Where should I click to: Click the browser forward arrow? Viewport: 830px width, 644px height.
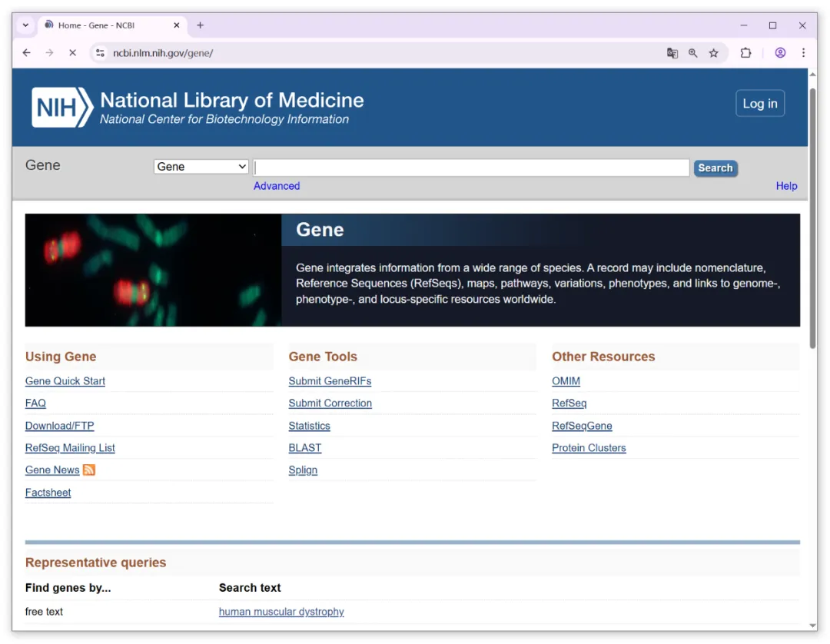[x=49, y=53]
